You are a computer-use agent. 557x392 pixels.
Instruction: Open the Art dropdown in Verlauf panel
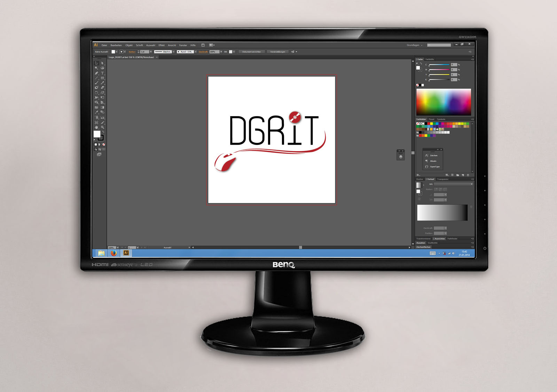pos(454,184)
